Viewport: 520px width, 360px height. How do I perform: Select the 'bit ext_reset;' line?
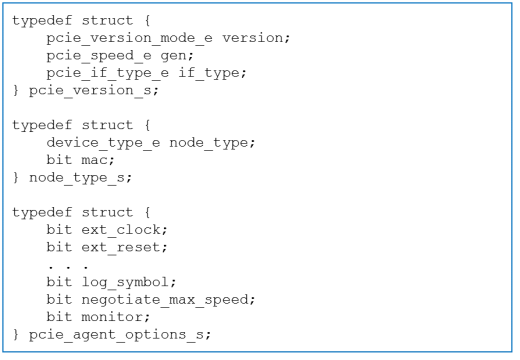(107, 247)
